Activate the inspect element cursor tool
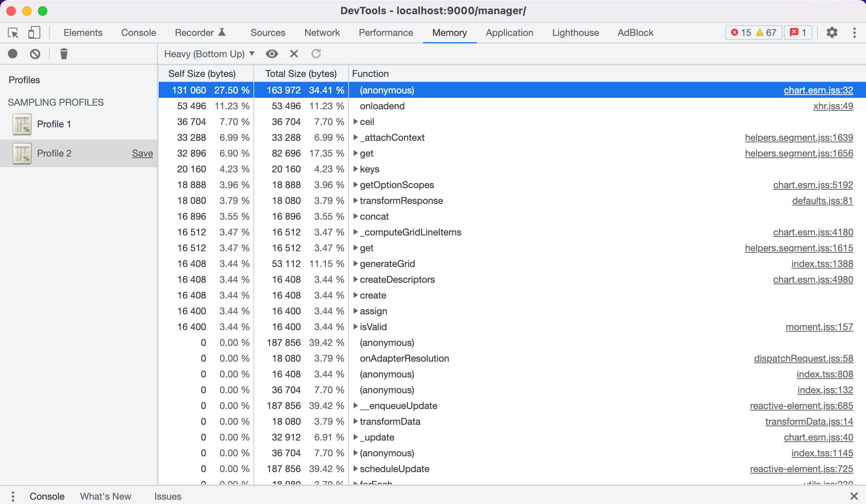The image size is (866, 504). [13, 32]
